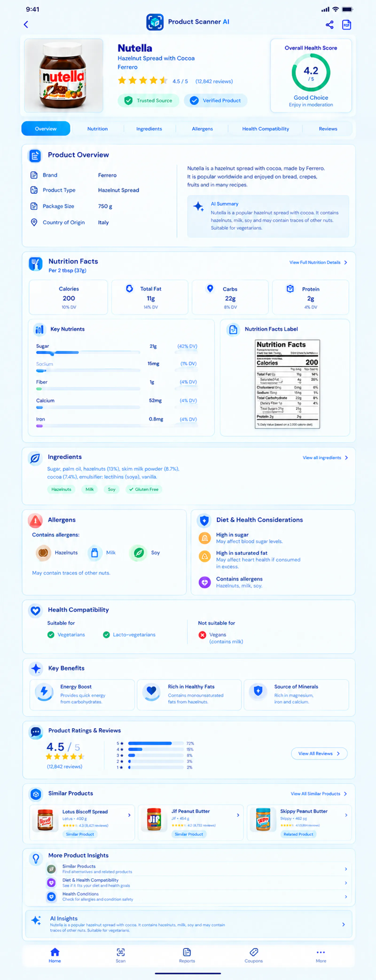
Task: Tap the back arrow icon
Action: point(26,25)
